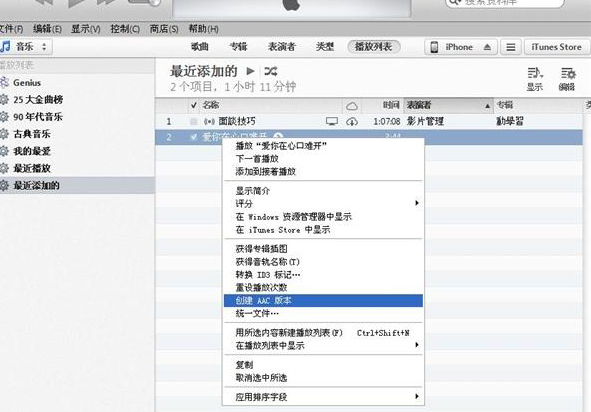Open the 帮助(H) menu
Screen dimensions: 591x412
click(x=204, y=29)
